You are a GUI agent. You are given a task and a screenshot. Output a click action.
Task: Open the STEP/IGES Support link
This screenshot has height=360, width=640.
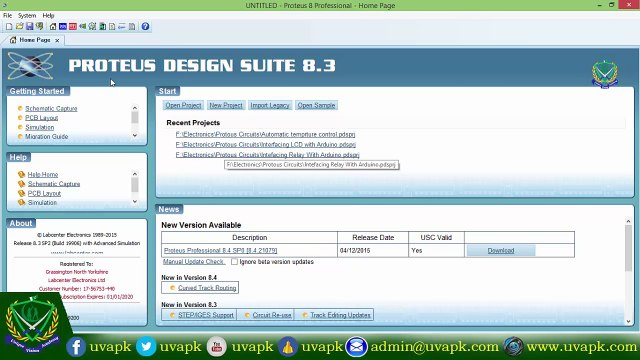(206, 315)
